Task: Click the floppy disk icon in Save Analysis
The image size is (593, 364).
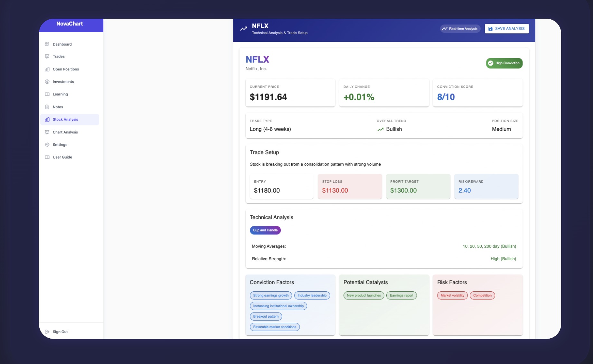Action: click(x=490, y=29)
